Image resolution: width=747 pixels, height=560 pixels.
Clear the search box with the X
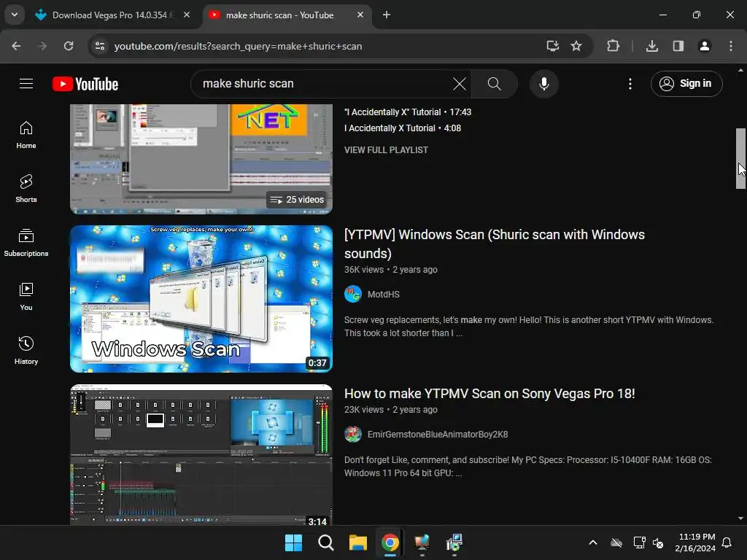pyautogui.click(x=460, y=84)
